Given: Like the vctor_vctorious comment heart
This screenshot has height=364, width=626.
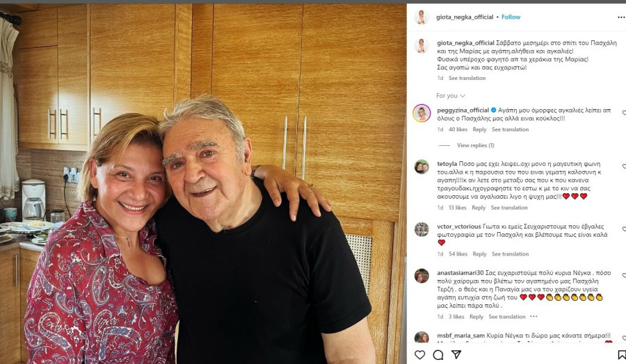Looking at the screenshot, I should (x=624, y=229).
